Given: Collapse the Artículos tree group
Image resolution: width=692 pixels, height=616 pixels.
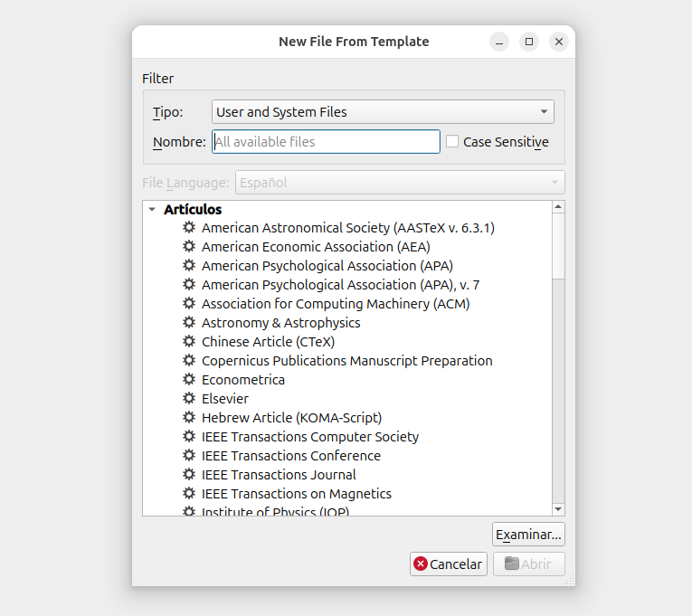Looking at the screenshot, I should pos(152,209).
